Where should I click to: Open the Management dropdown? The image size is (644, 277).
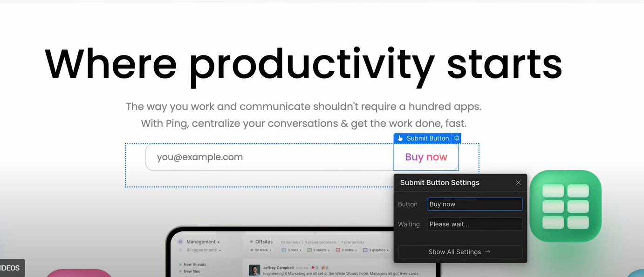click(x=219, y=242)
